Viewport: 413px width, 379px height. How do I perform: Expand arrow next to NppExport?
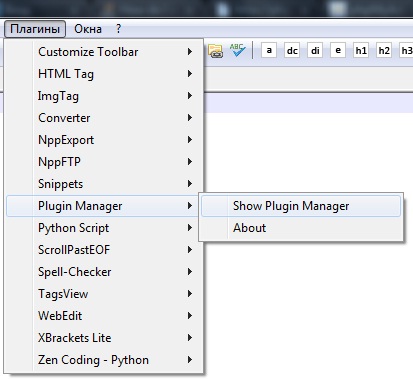(x=190, y=140)
